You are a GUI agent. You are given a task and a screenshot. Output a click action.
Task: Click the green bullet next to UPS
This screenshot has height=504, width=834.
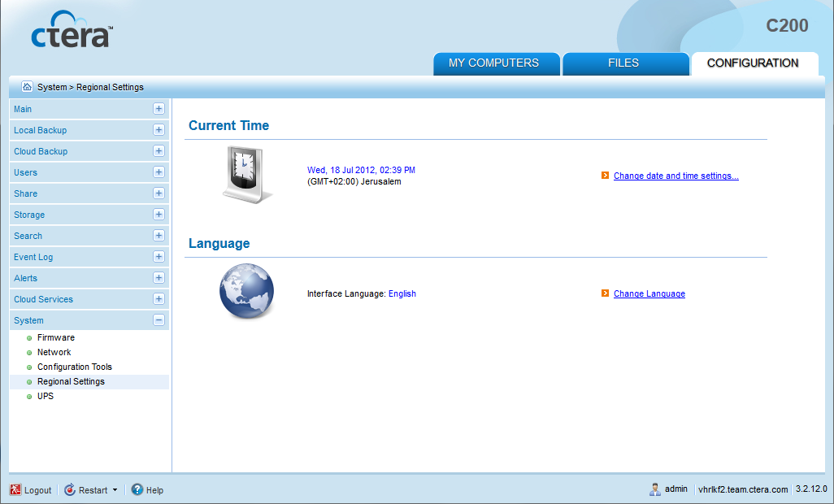point(29,397)
